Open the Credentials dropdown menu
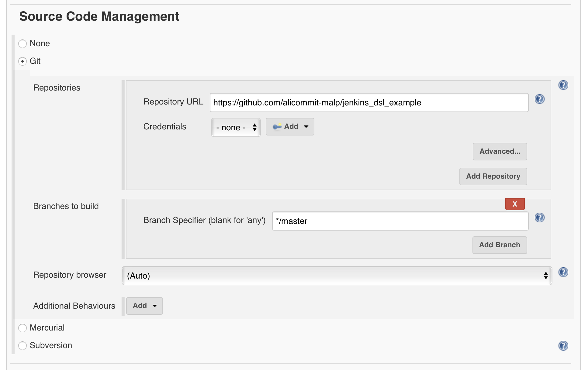This screenshot has width=588, height=370. coord(236,127)
